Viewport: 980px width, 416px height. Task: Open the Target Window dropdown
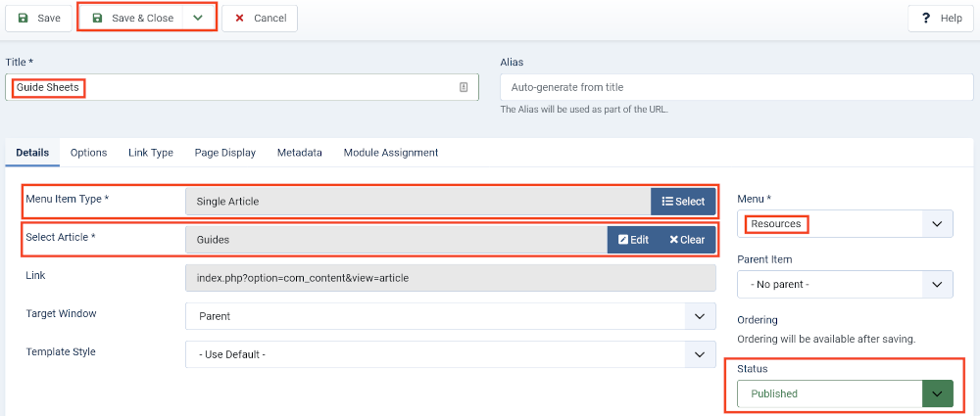[x=451, y=316]
